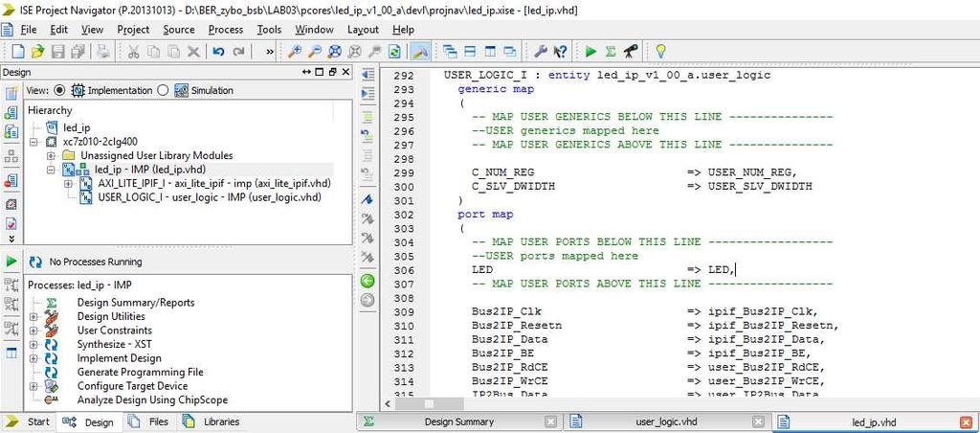
Task: Expand the Synthesize - XST process
Action: (33, 344)
